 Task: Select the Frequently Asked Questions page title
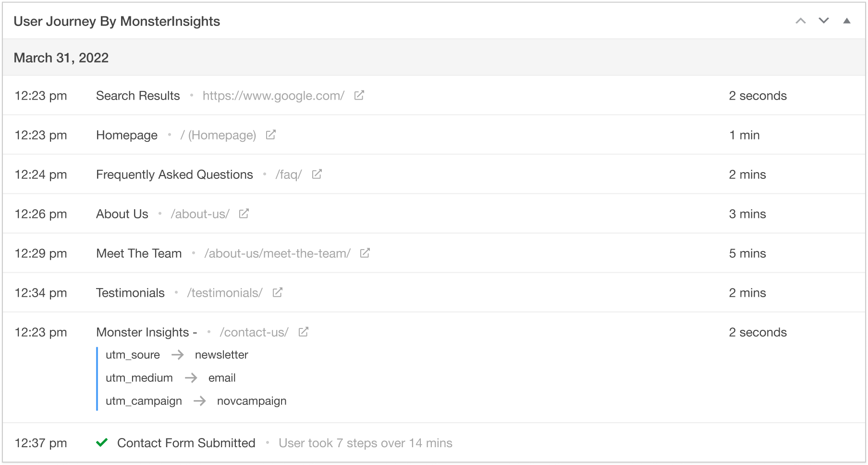click(174, 175)
